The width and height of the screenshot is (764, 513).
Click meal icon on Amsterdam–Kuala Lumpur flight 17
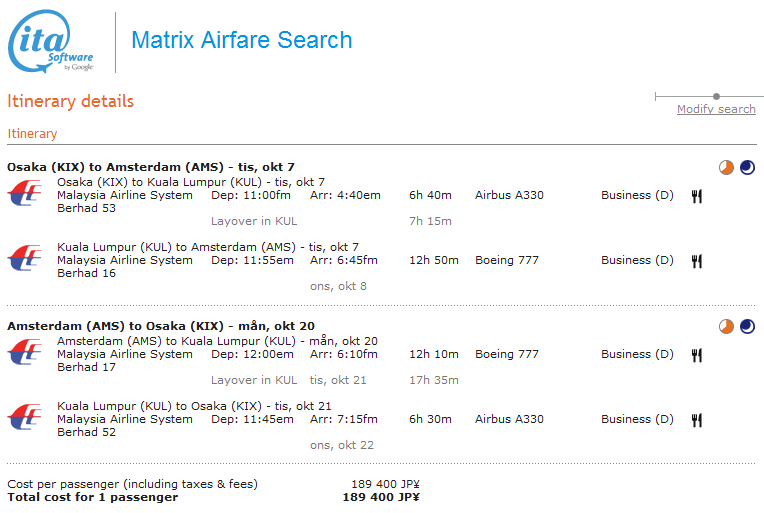pos(697,355)
